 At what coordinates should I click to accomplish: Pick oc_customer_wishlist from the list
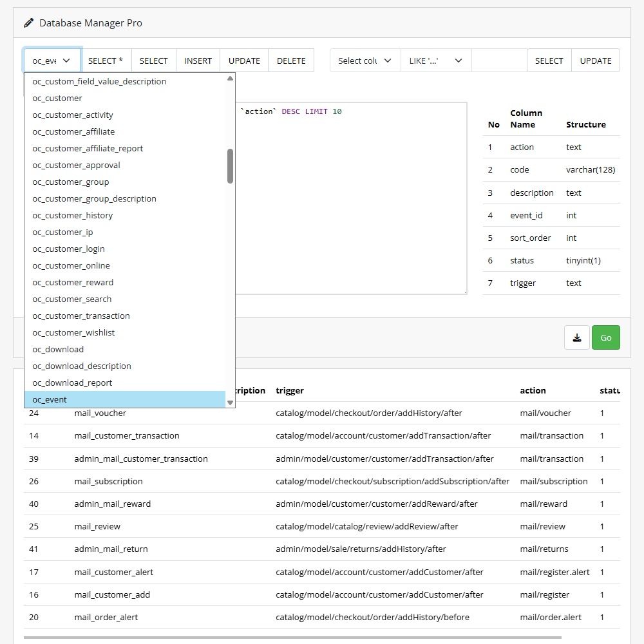point(73,332)
